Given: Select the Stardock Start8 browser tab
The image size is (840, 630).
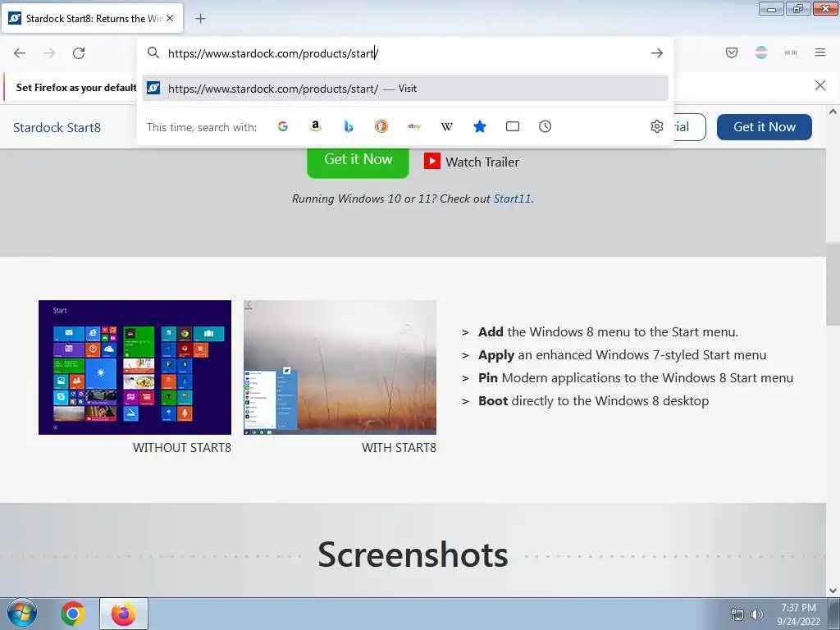Looking at the screenshot, I should [92, 18].
